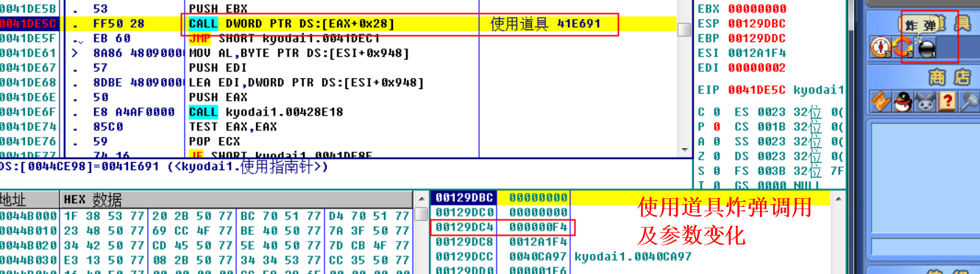Click the info line DS:[0044CE98]=0041E691
The width and height of the screenshot is (980, 274).
click(164, 167)
